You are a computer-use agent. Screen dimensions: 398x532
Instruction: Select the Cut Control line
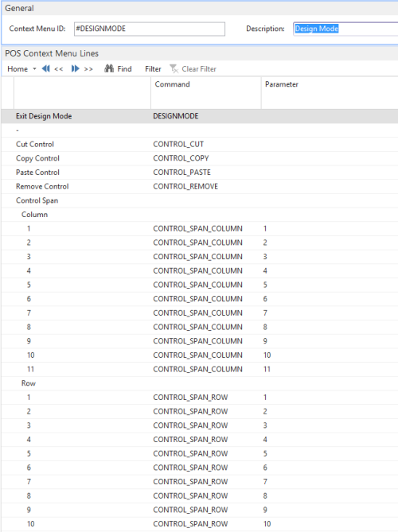[x=200, y=144]
